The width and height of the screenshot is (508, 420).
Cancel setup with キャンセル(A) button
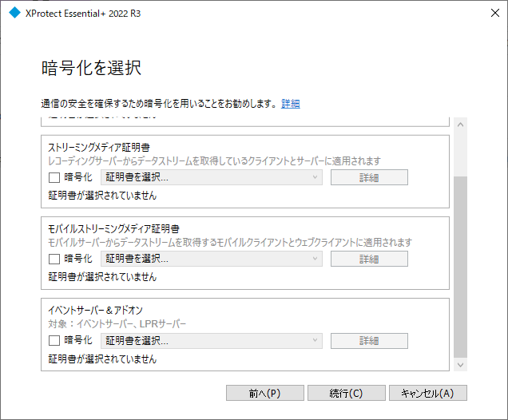(428, 393)
